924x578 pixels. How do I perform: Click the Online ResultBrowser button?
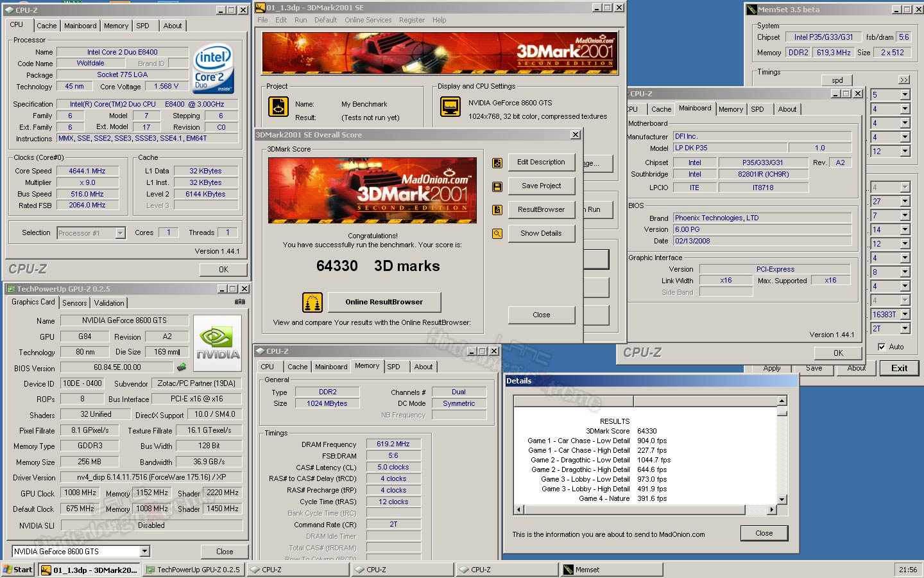click(384, 302)
